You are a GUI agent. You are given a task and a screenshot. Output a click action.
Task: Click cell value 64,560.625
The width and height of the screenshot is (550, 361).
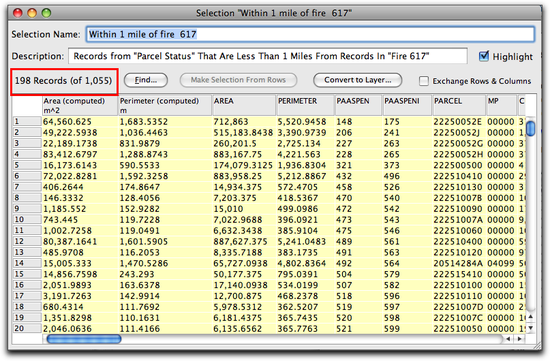[x=67, y=122]
